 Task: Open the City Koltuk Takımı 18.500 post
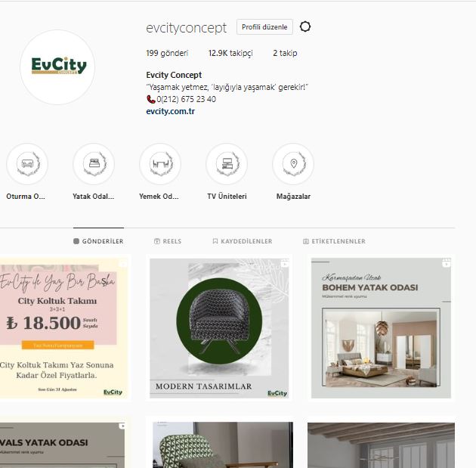tap(63, 328)
